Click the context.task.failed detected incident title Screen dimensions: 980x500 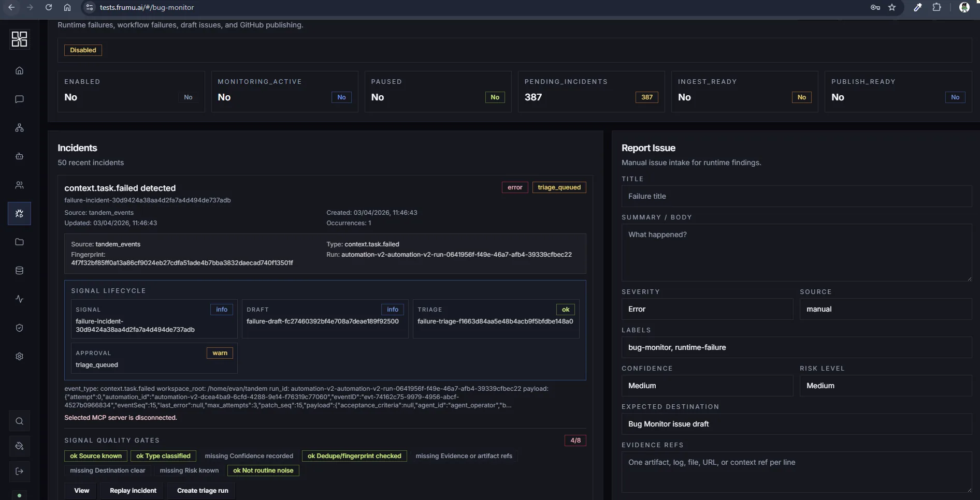pos(120,188)
